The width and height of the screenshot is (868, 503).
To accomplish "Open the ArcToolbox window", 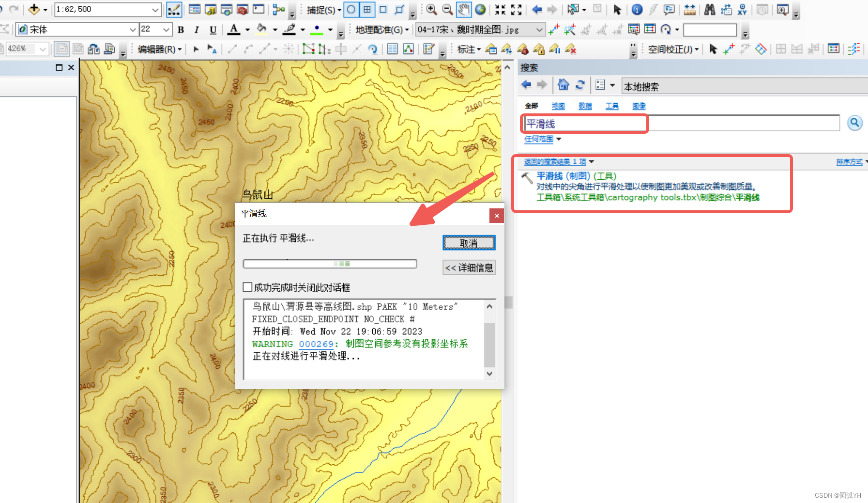I will [x=243, y=9].
